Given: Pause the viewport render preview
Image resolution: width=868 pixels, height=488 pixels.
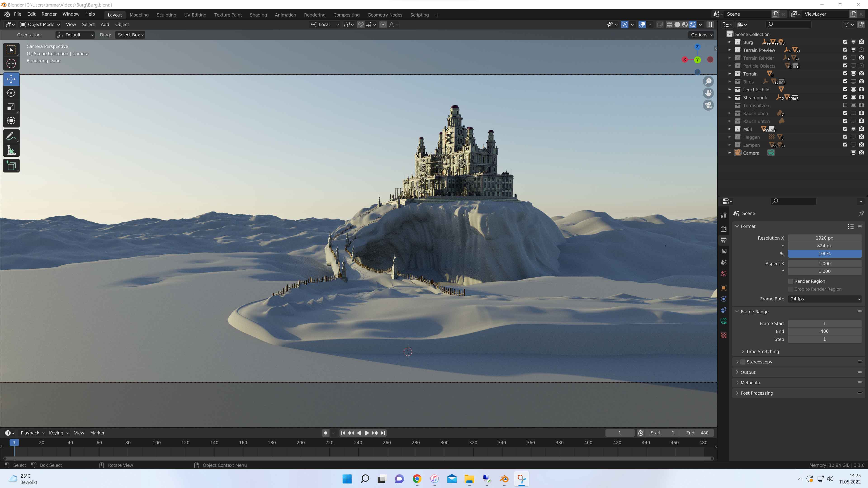Looking at the screenshot, I should pos(710,25).
